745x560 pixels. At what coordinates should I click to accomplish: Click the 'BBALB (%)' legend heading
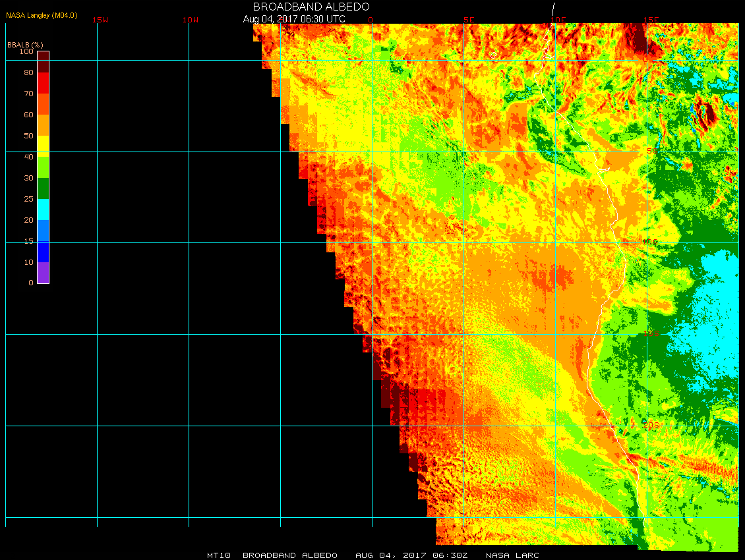[25, 45]
